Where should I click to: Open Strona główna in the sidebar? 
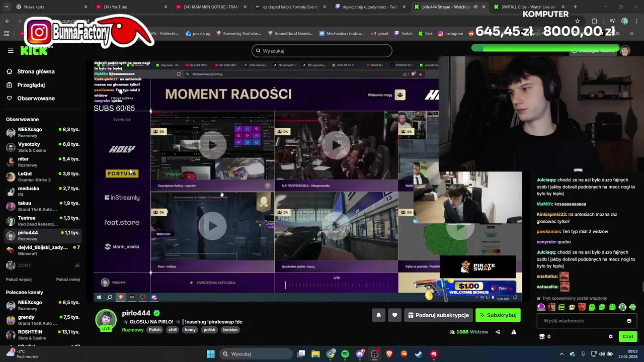pyautogui.click(x=36, y=71)
